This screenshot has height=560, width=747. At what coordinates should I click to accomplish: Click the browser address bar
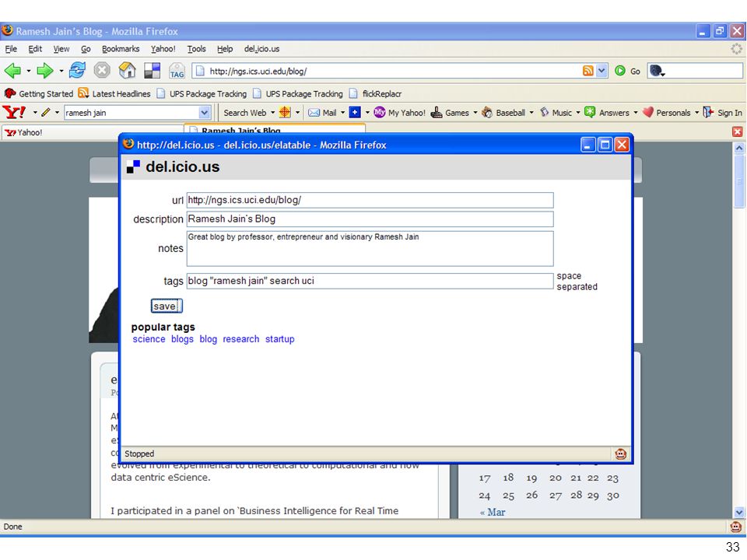pos(395,71)
